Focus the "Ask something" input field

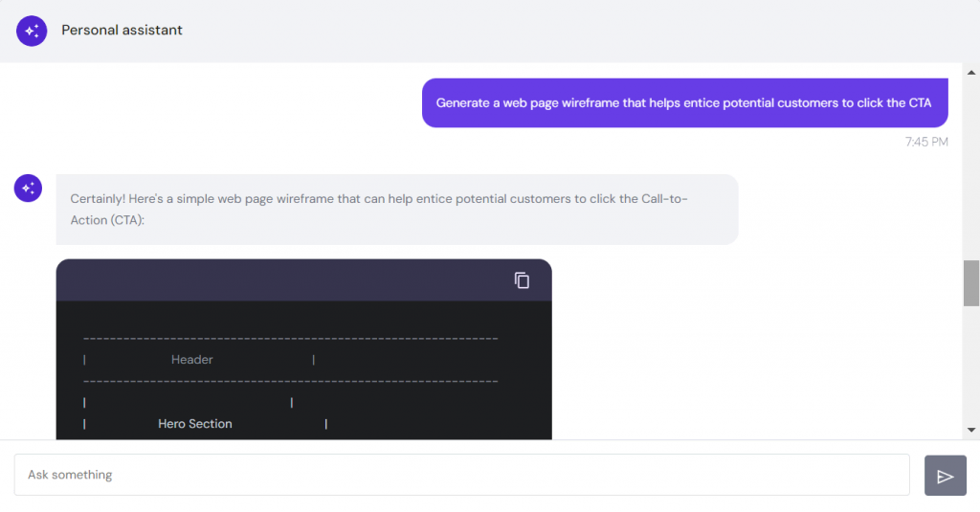pos(461,475)
